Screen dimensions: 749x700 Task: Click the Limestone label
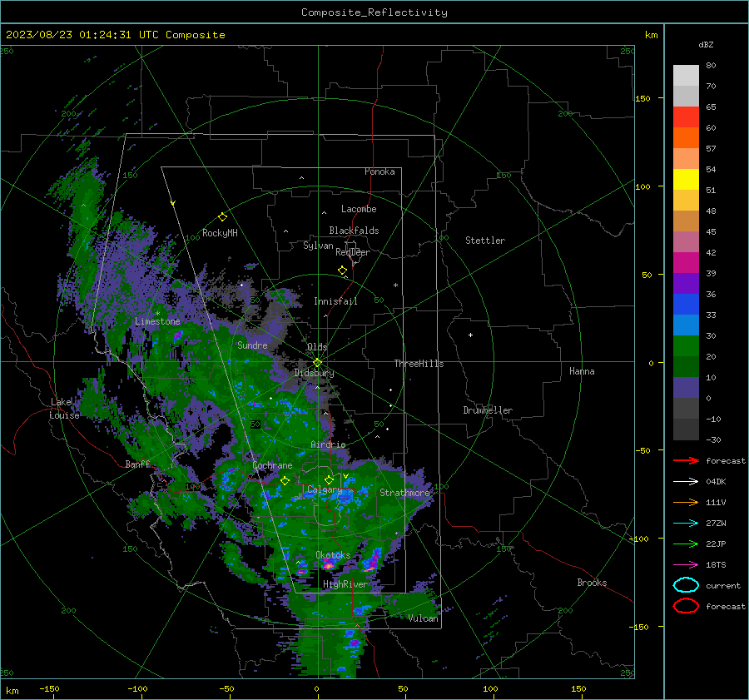157,321
